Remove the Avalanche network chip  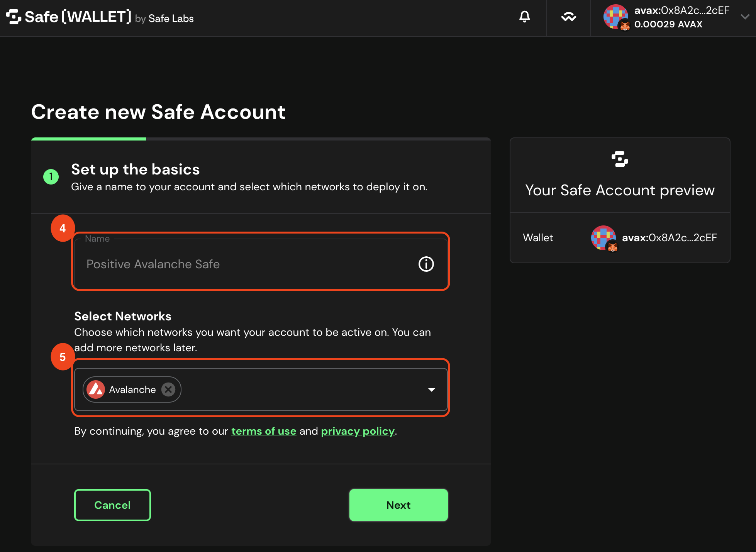(x=168, y=389)
